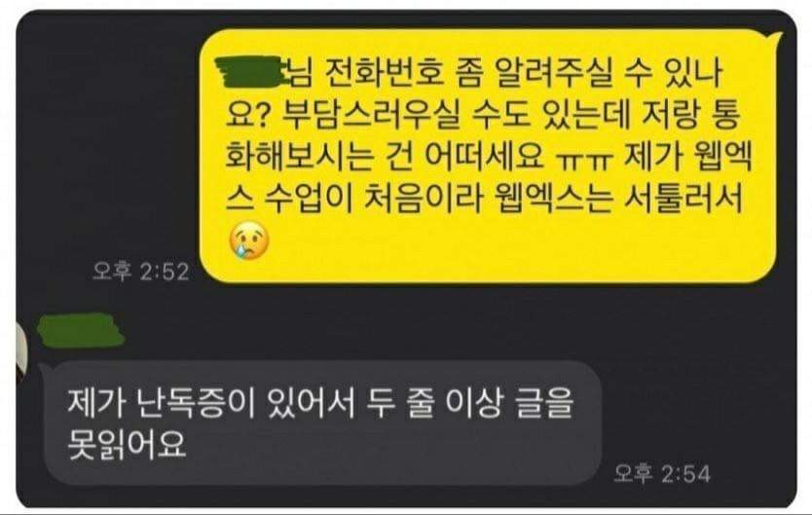Click the gray bubble's tail near profile picture
This screenshot has height=515, width=812.
[45, 368]
